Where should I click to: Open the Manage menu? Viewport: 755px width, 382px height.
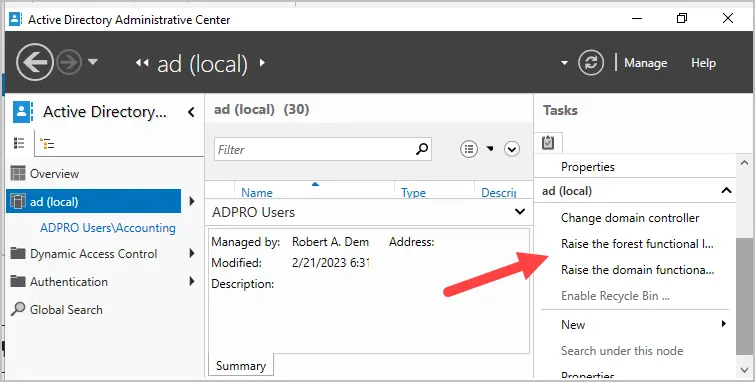[x=645, y=63]
